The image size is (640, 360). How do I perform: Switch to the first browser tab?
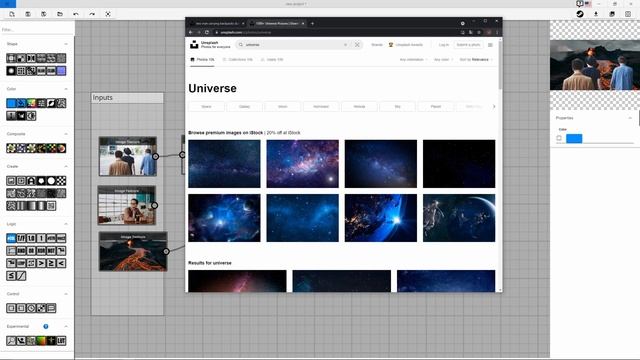point(217,23)
